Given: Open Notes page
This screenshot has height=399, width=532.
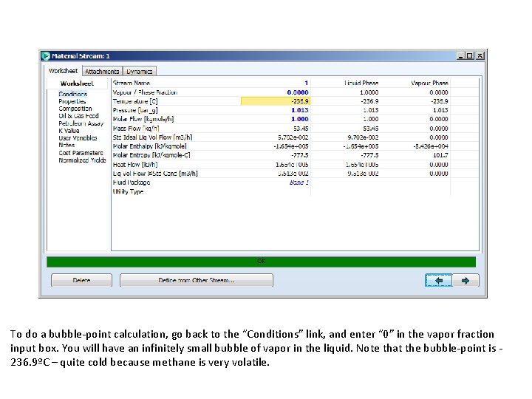Looking at the screenshot, I should point(66,145).
